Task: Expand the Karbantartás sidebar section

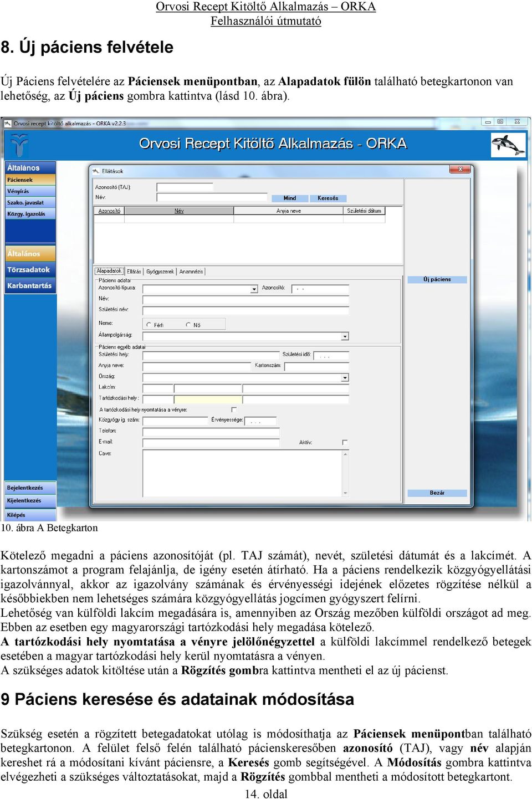Action: (x=30, y=286)
